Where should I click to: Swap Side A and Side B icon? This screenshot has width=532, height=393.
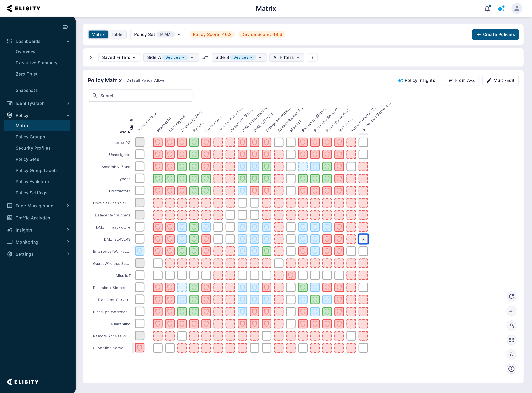pyautogui.click(x=205, y=57)
